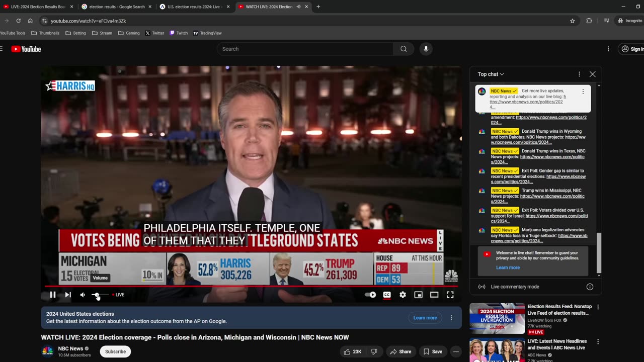The image size is (644, 362).
Task: Click Learn more in chat welcome
Action: (x=508, y=267)
